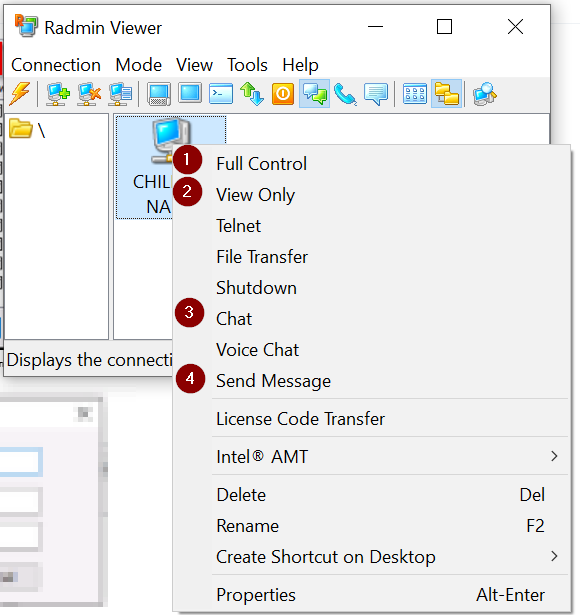Choose Send Message from context menu

click(x=371, y=380)
